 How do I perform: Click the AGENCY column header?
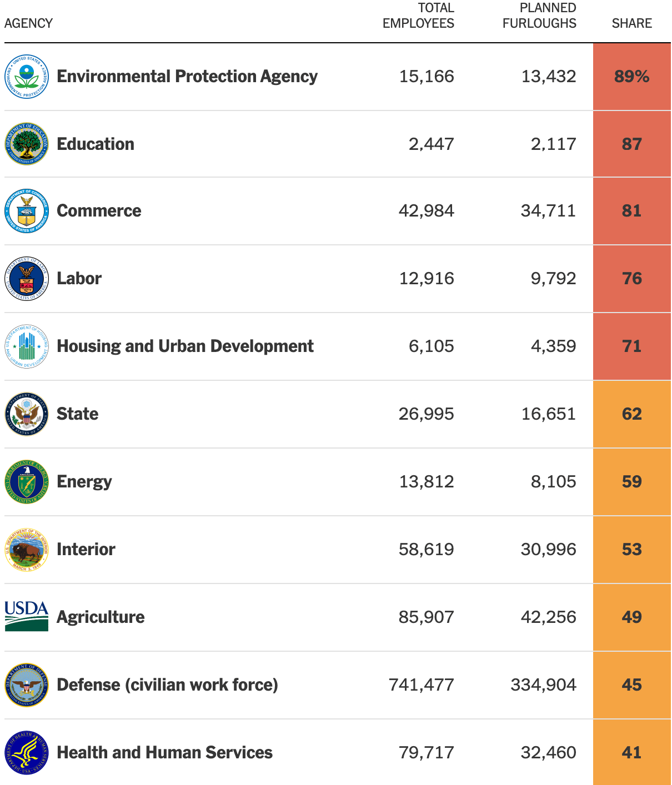[29, 23]
